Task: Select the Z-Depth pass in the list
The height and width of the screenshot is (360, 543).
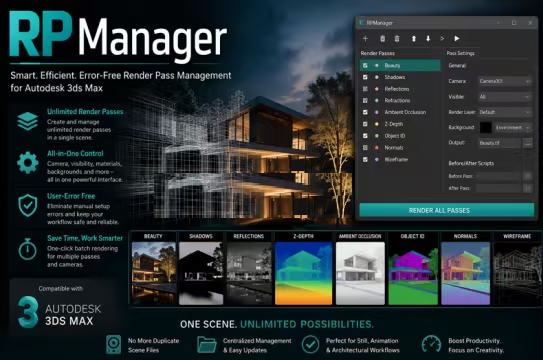Action: pyautogui.click(x=400, y=124)
